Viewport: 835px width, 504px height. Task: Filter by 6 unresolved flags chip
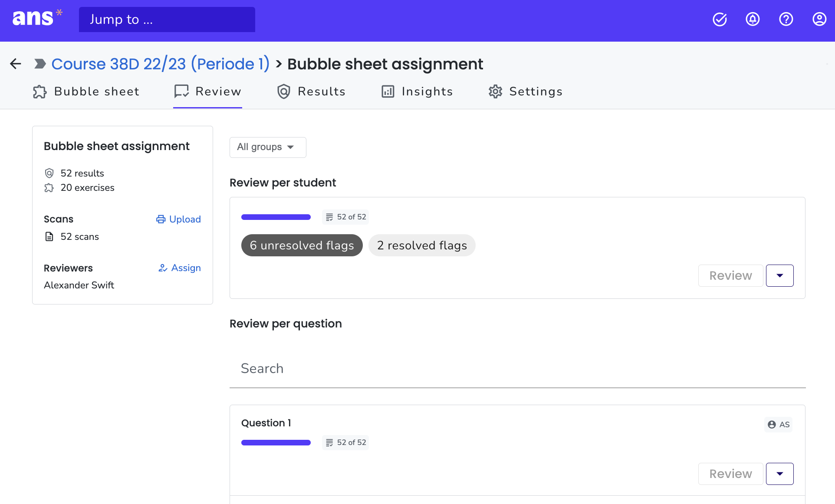click(302, 245)
